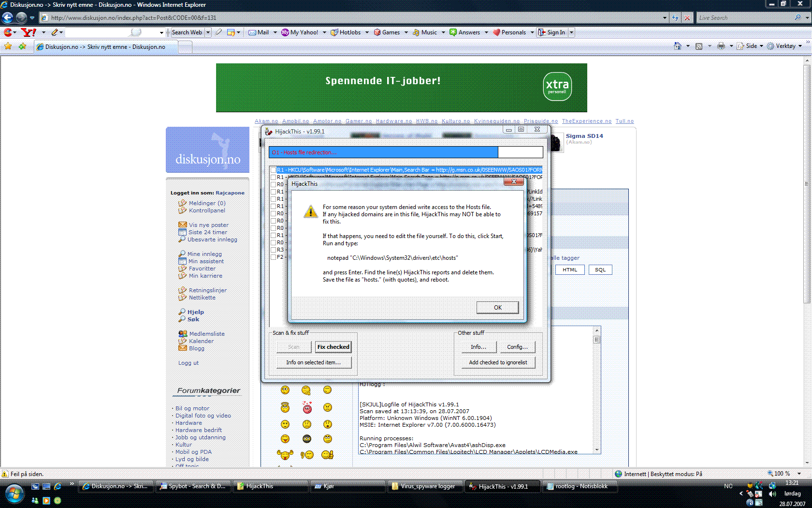Viewport: 812px width, 508px height.
Task: Click the Info... button in Other stuff
Action: pyautogui.click(x=478, y=347)
